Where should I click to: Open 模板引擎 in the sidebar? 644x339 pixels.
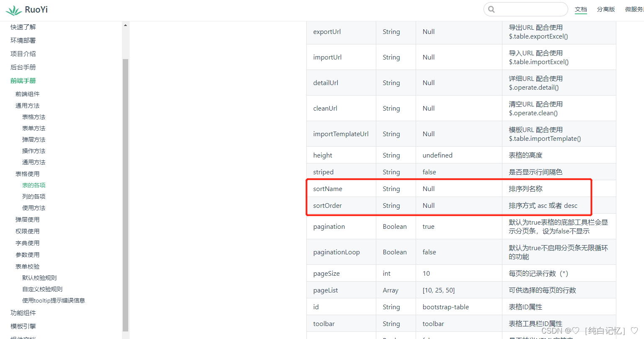click(23, 326)
